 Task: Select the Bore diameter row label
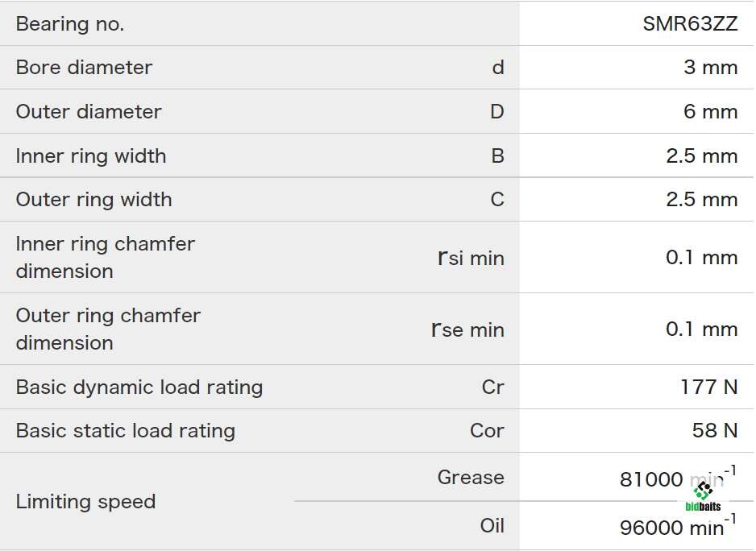click(85, 68)
